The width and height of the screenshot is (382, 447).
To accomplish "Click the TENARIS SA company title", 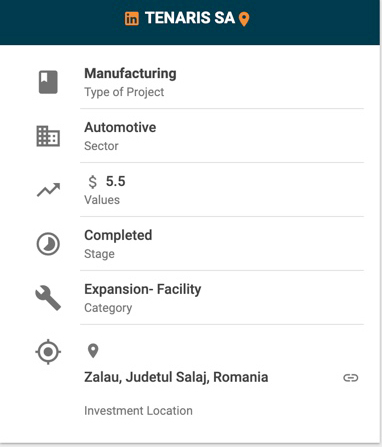I will click(x=190, y=18).
